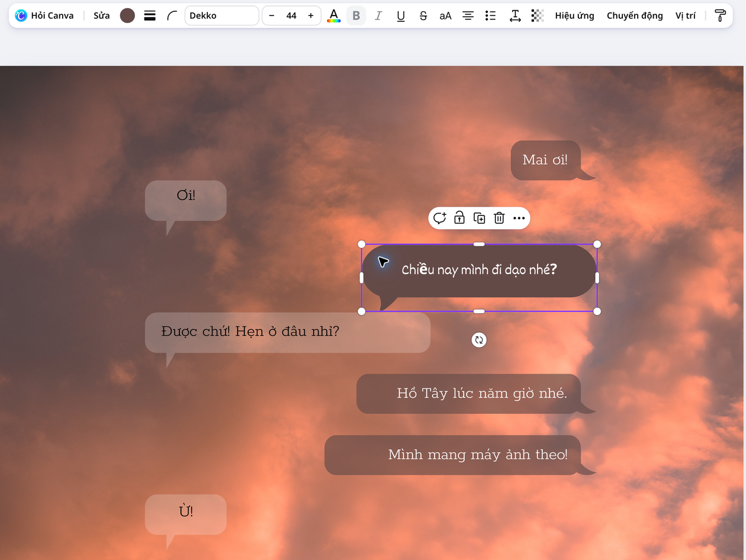Click the 'Chiều nay mình đi dạo nhé?' text
The height and width of the screenshot is (560, 746).
tap(480, 270)
